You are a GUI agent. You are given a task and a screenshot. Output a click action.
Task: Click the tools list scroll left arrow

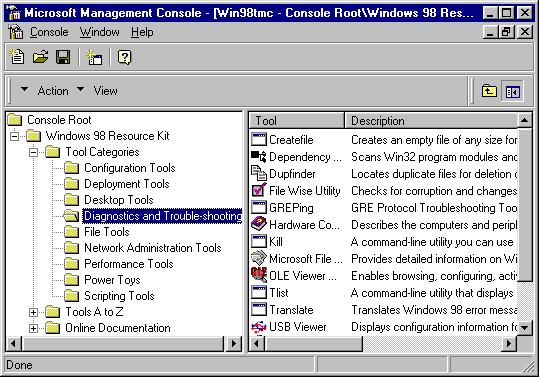tap(257, 343)
